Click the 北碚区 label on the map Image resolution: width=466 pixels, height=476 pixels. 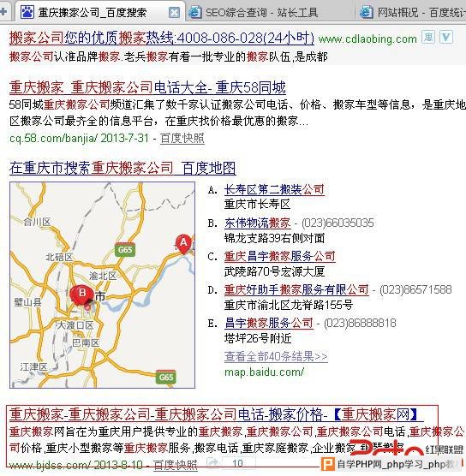click(x=60, y=257)
